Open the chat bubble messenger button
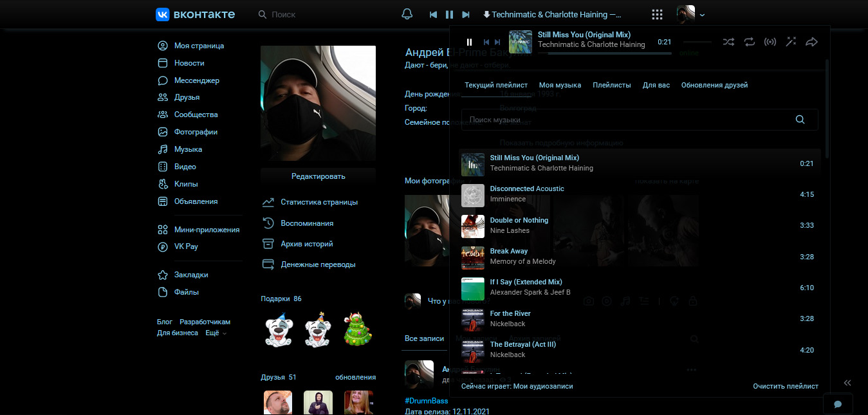 point(838,404)
